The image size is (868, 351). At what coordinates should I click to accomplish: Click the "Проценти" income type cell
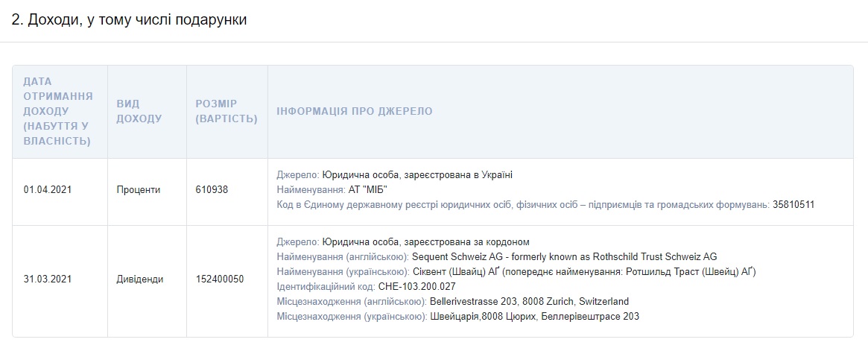pyautogui.click(x=138, y=189)
